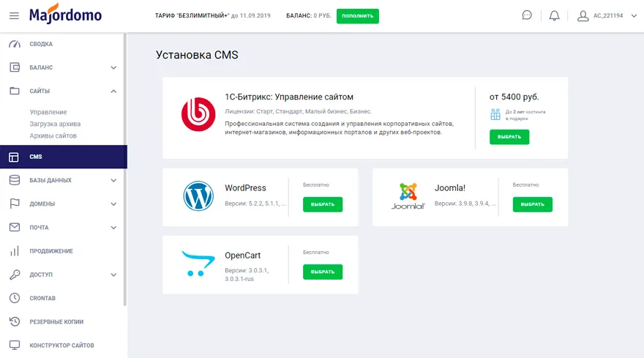Click Выбрать for WordPress
The image size is (644, 358).
323,204
